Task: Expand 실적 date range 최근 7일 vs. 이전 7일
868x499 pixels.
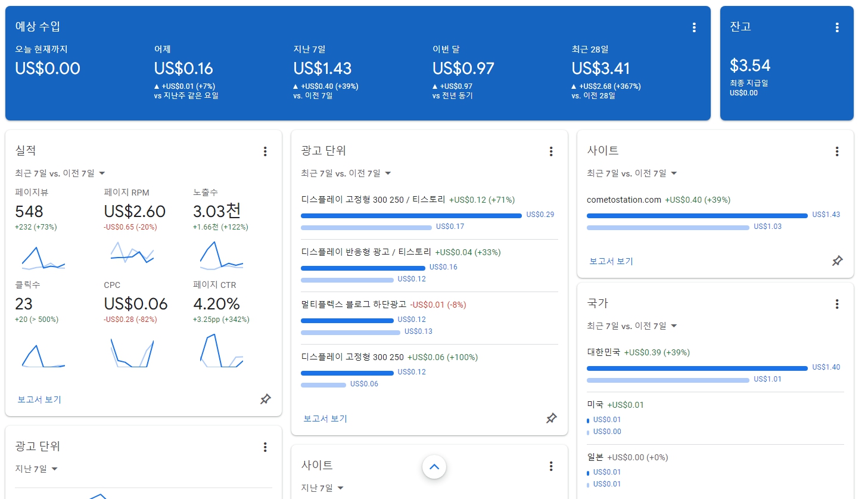Action: point(60,173)
